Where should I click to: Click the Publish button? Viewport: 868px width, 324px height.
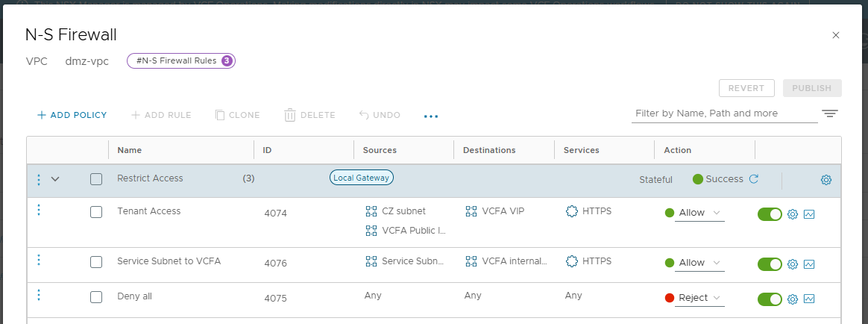[x=811, y=88]
